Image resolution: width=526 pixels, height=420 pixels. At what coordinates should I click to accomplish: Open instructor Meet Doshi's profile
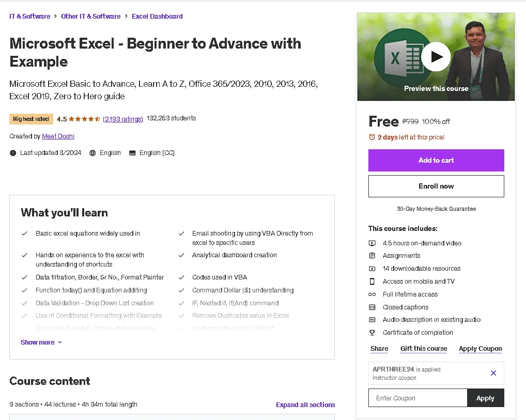(x=58, y=136)
